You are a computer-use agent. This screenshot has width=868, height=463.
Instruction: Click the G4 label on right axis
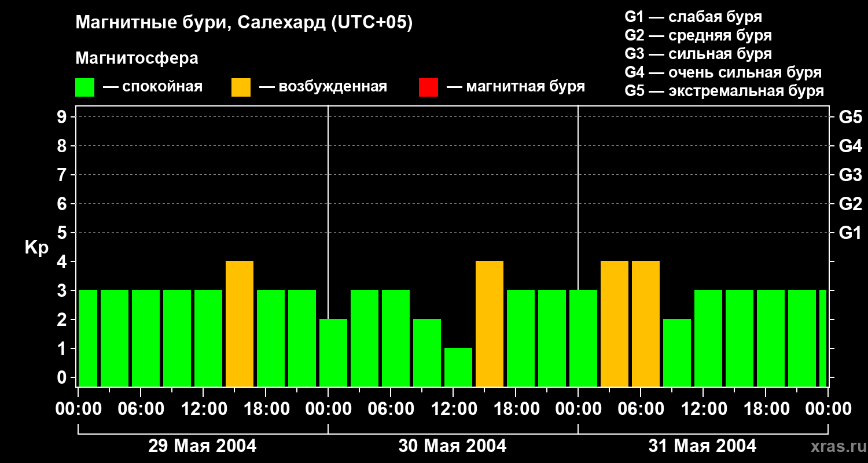click(x=850, y=146)
